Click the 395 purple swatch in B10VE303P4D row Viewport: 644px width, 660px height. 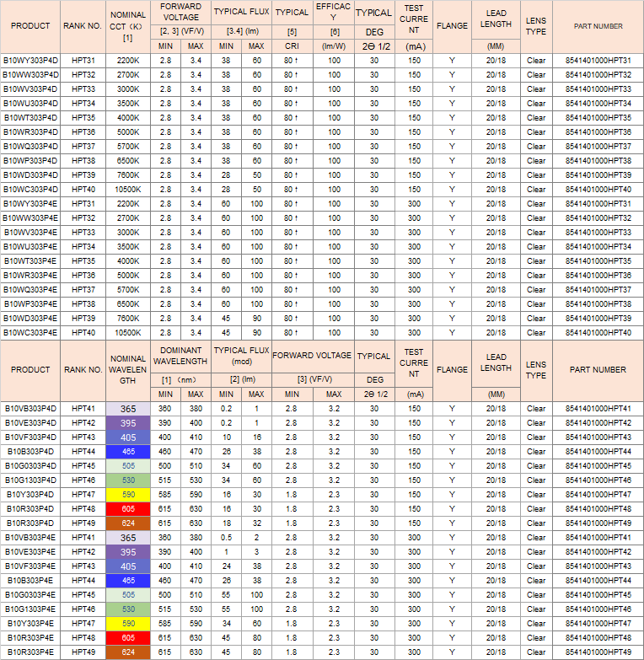[128, 423]
